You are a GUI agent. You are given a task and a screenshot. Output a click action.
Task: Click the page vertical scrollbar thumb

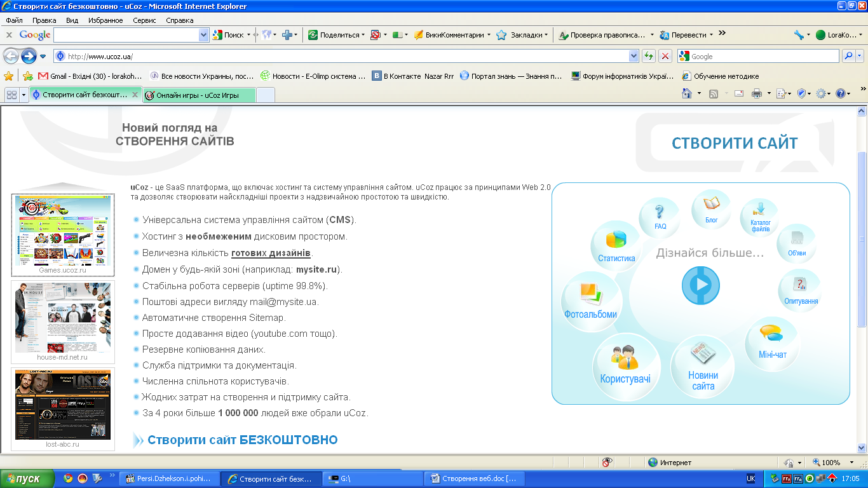tap(862, 240)
